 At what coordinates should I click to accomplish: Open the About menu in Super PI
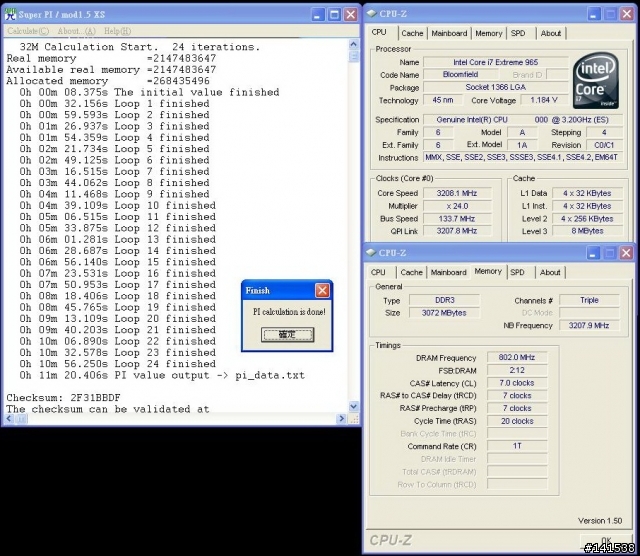coord(76,31)
